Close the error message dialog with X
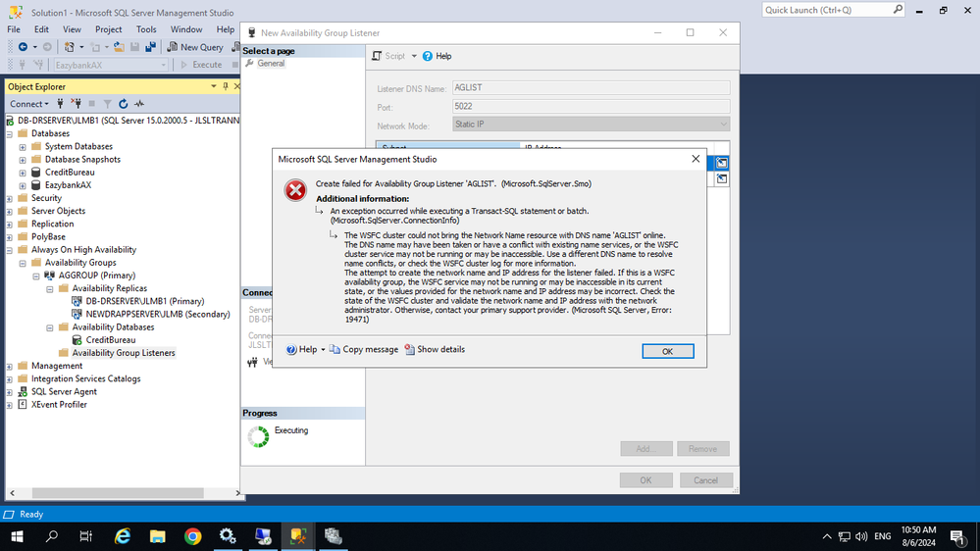This screenshot has width=980, height=551. pos(696,159)
